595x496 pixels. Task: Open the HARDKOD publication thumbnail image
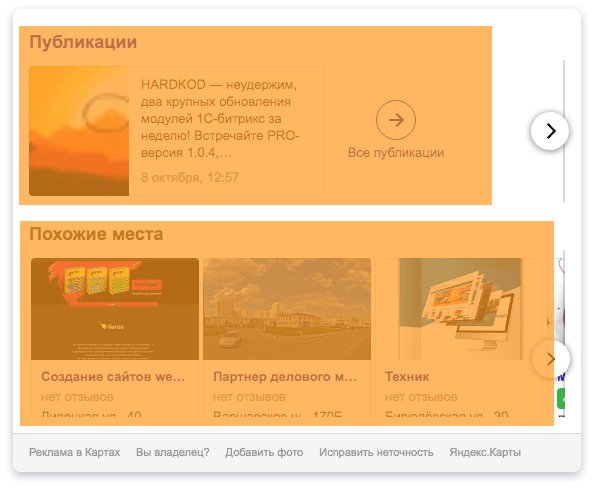pyautogui.click(x=79, y=131)
